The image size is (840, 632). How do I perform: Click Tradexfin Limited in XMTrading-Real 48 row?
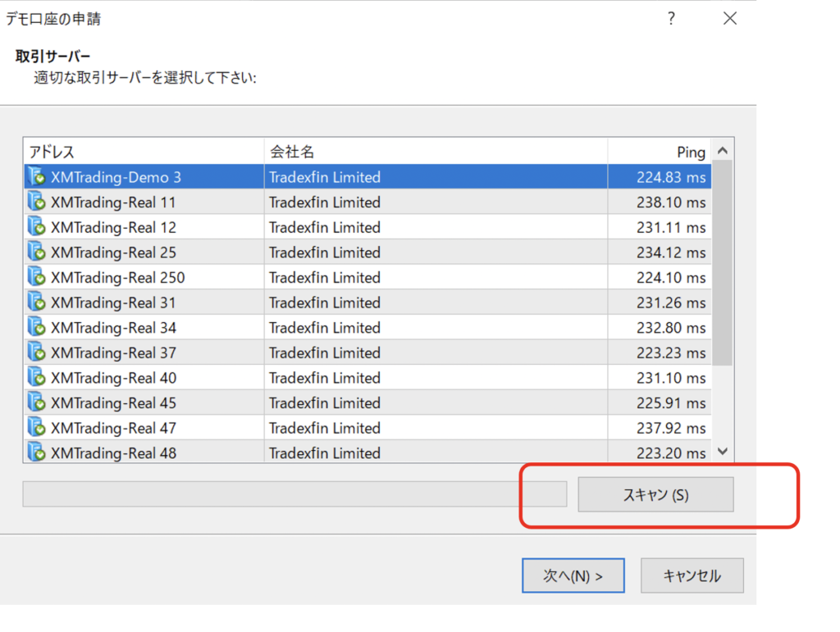(325, 453)
